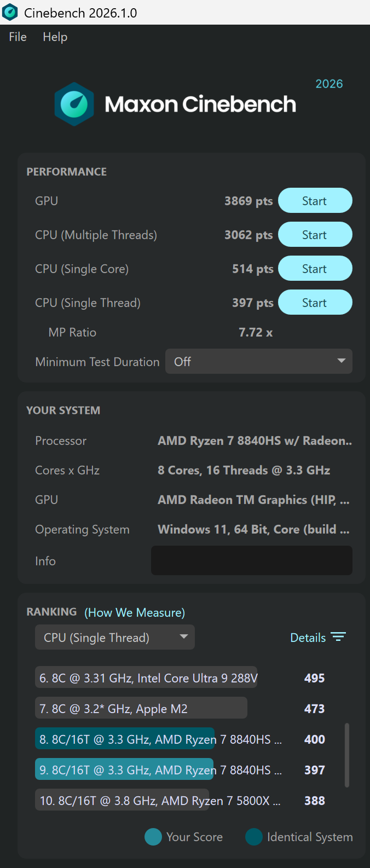Open the How We Measure link
This screenshot has height=868, width=370.
coord(135,612)
